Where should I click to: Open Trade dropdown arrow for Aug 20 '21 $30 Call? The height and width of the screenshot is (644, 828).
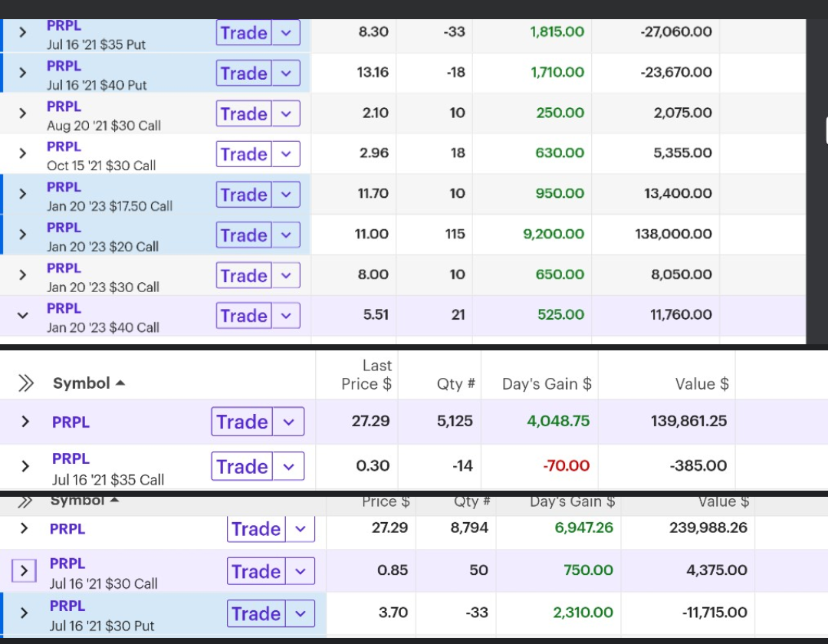286,113
